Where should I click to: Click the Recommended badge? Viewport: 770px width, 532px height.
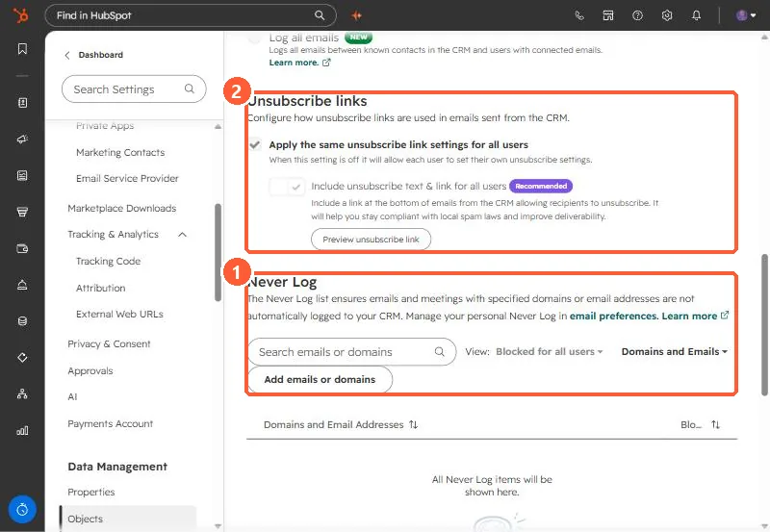point(541,186)
